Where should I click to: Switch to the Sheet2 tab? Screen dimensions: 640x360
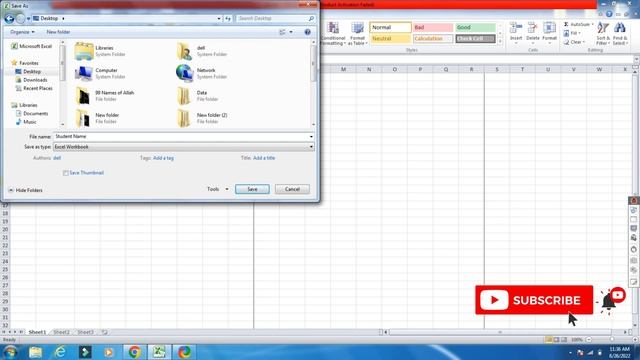click(x=61, y=332)
